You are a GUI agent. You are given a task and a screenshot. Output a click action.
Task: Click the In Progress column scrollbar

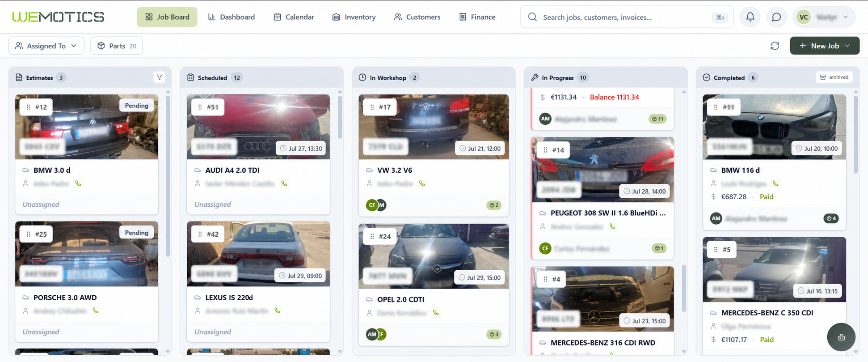click(x=684, y=289)
